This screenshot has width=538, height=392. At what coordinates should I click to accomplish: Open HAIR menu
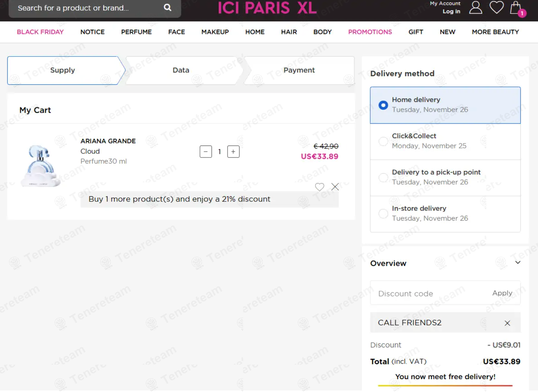coord(289,32)
